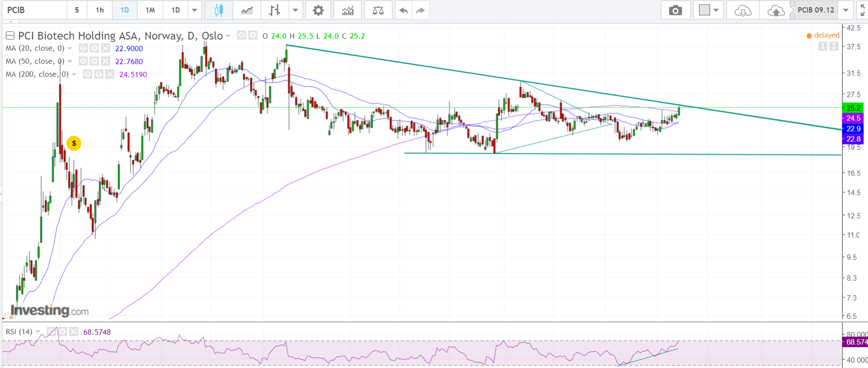Open the RSI (14) dropdown arrow

tap(38, 332)
